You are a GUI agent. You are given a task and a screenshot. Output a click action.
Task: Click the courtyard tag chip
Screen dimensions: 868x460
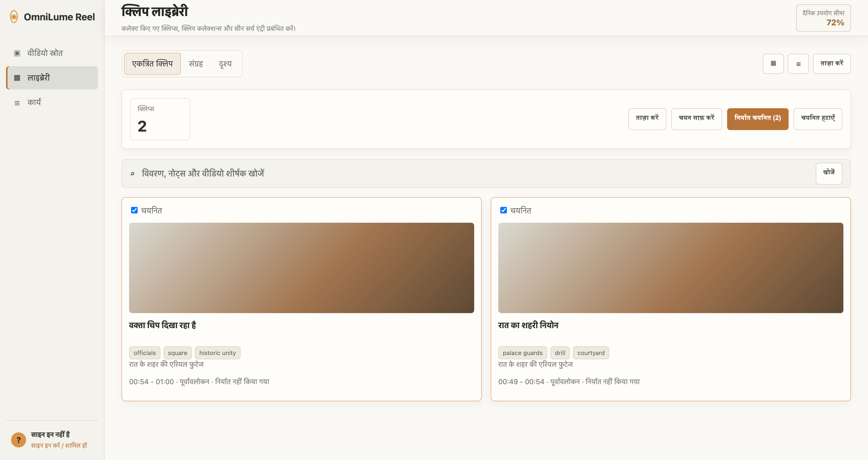[x=591, y=353]
